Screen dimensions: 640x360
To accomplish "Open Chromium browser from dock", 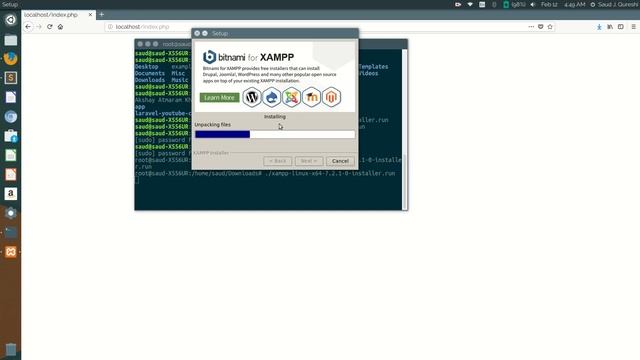I will 11,117.
